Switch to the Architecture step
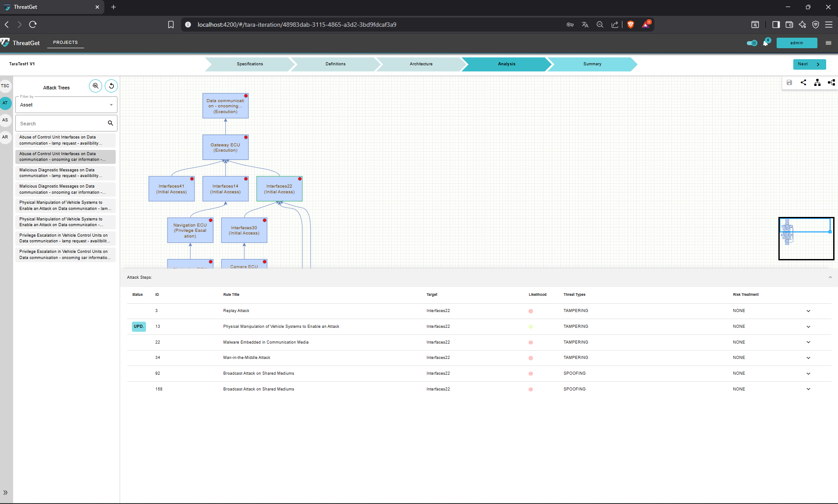 click(x=421, y=64)
